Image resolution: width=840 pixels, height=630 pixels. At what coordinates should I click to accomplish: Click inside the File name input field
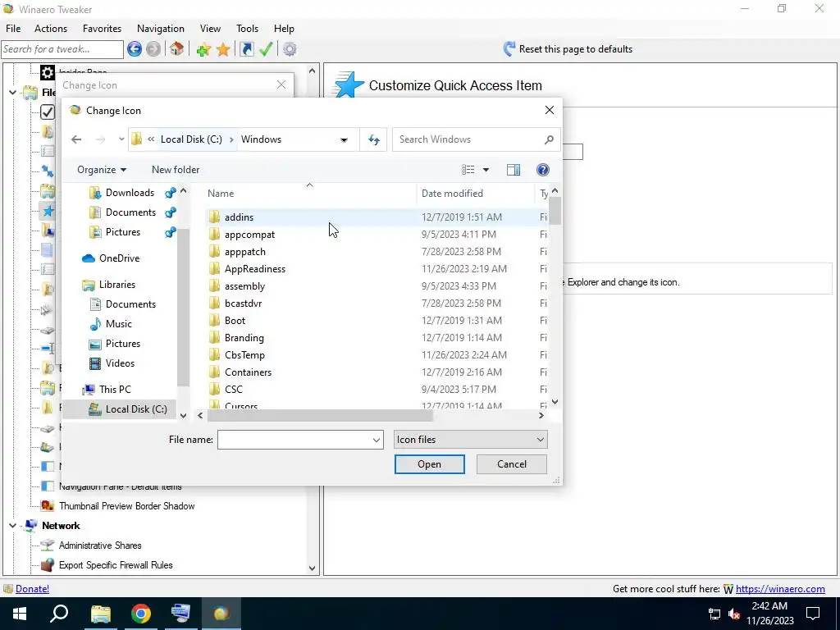click(x=294, y=440)
